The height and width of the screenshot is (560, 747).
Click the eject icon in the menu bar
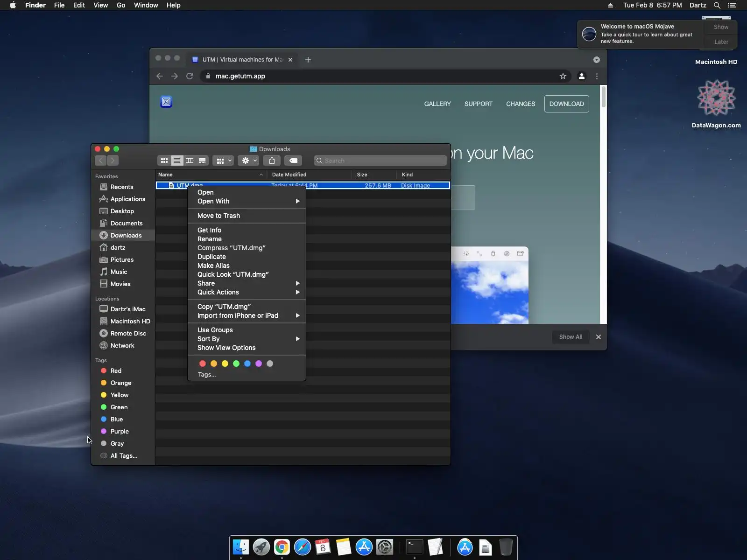point(610,5)
